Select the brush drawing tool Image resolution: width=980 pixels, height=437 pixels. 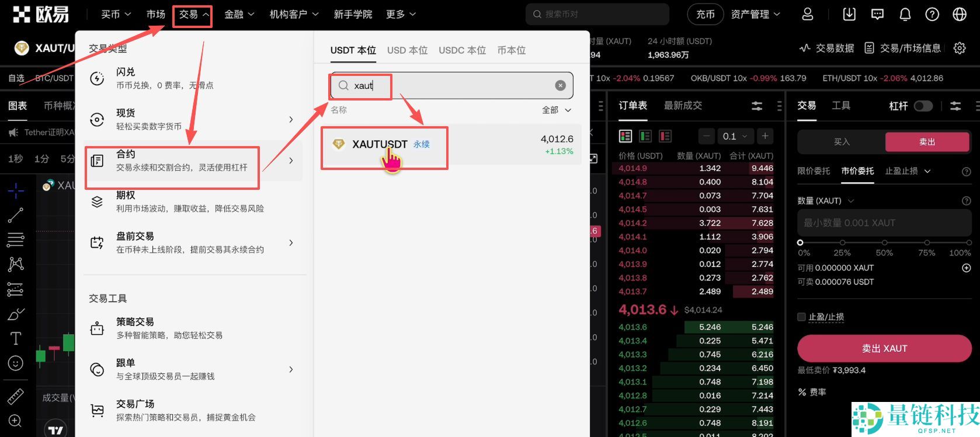[x=16, y=314]
